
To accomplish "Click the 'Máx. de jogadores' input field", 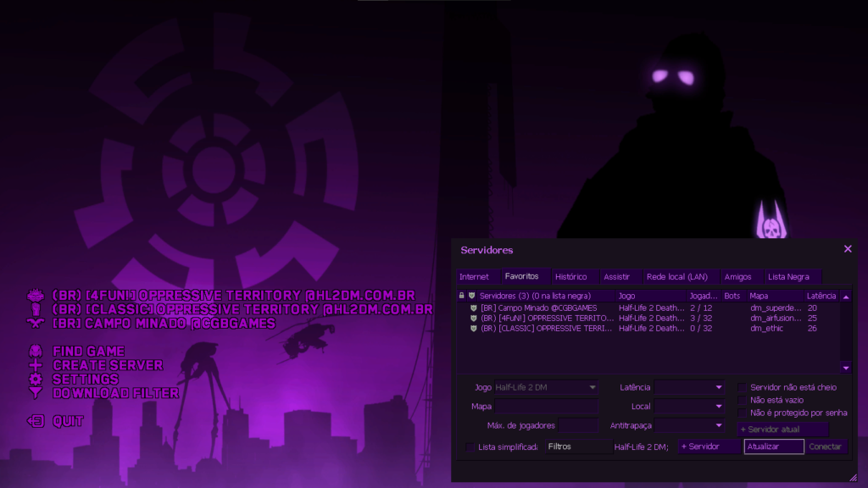I will [x=578, y=425].
